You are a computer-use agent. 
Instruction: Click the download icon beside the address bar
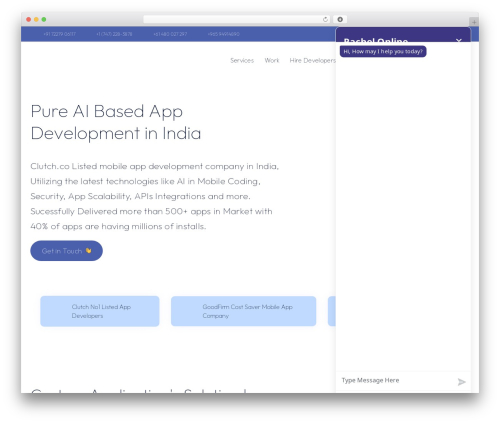(x=340, y=19)
